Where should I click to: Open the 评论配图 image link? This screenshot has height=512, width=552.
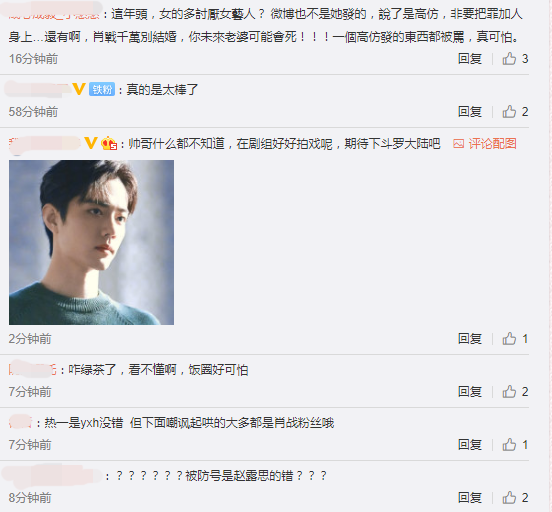coord(485,144)
